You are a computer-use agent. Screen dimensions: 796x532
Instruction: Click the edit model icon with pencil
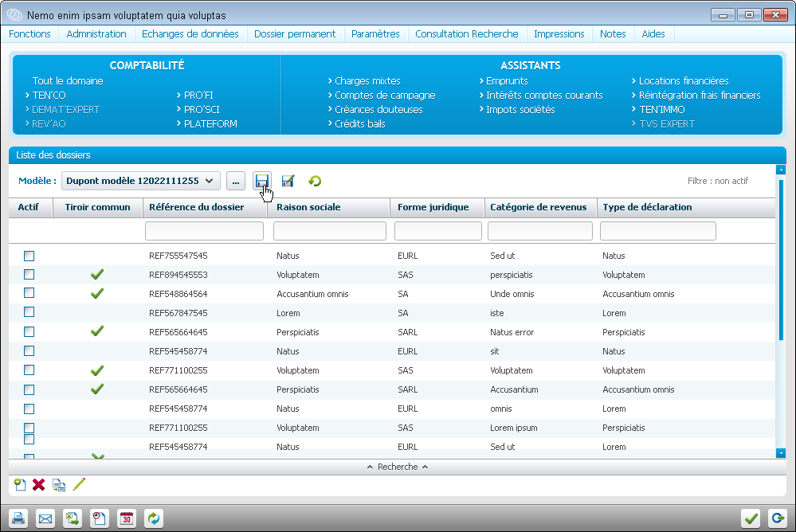(288, 181)
